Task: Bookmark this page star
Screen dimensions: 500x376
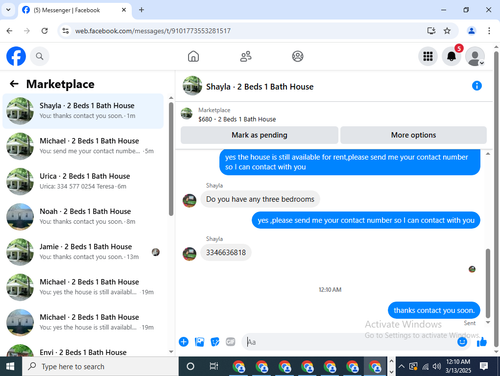Action: pyautogui.click(x=447, y=31)
